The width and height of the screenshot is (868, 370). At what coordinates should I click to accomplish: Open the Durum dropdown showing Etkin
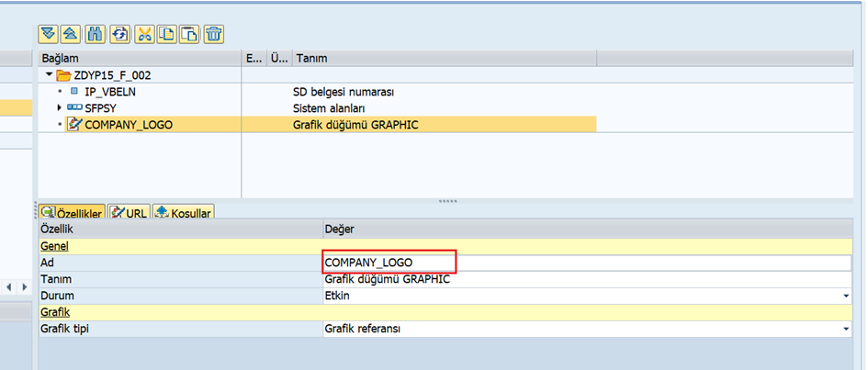845,296
